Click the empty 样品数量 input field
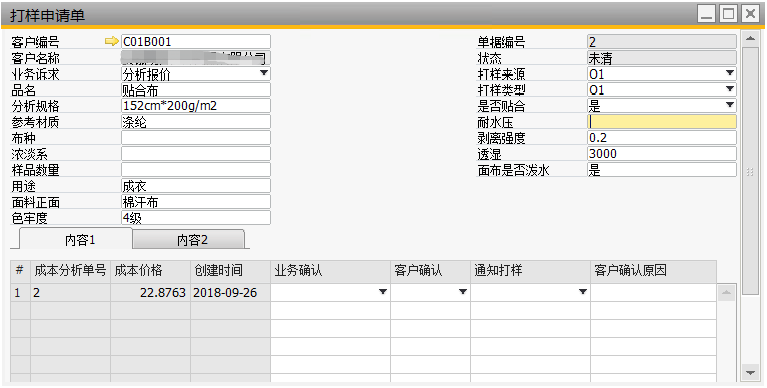The height and width of the screenshot is (388, 767). 196,170
